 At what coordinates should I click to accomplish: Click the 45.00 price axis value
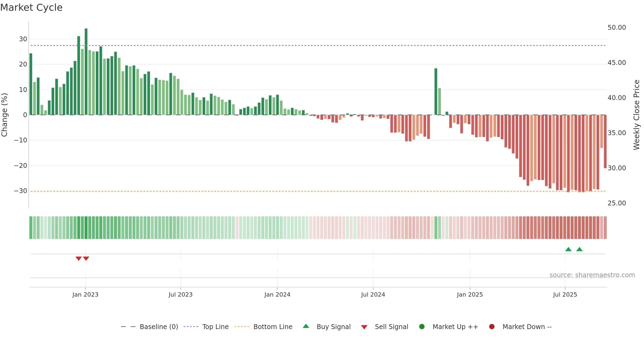pos(617,63)
